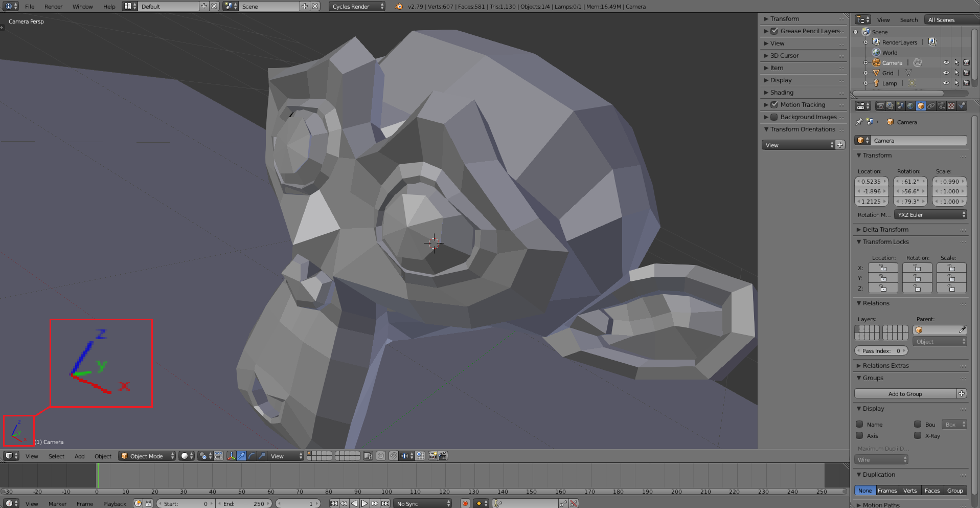Select Verts duplication option
980x508 pixels.
[x=910, y=490]
